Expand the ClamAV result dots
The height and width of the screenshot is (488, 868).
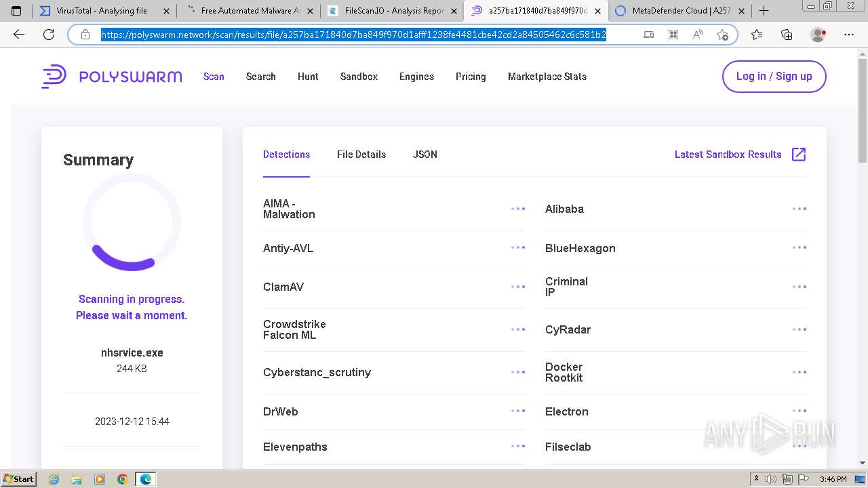[518, 287]
